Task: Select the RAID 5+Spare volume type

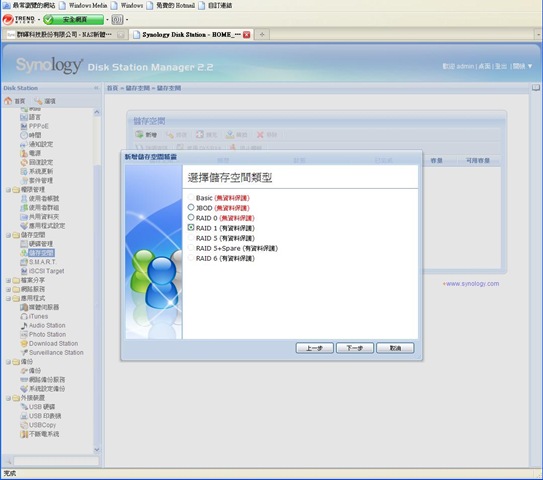Action: (x=191, y=248)
